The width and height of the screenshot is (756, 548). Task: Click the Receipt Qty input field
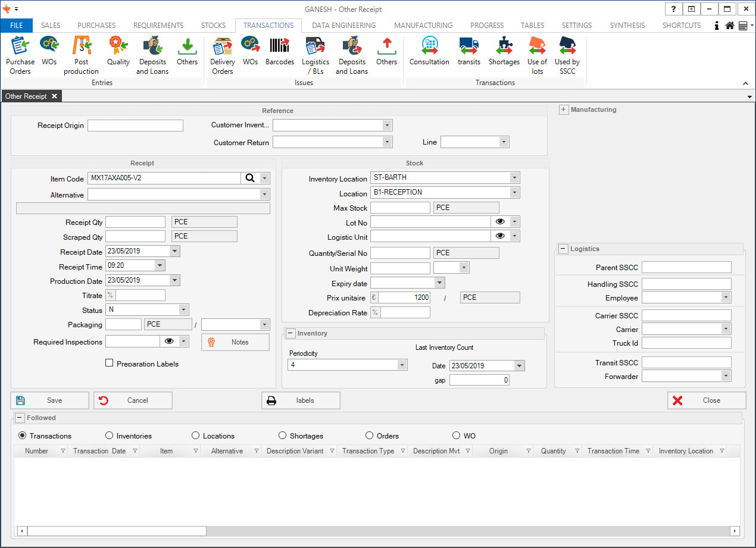(x=135, y=222)
